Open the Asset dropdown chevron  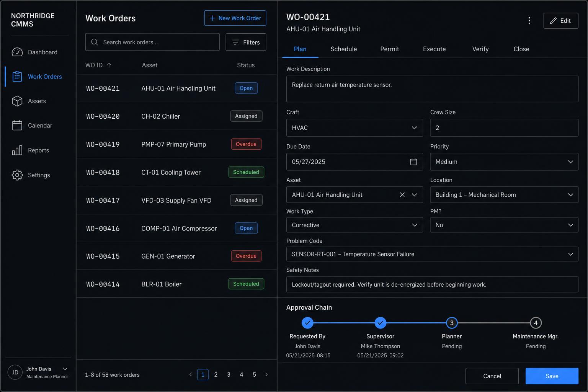click(415, 195)
